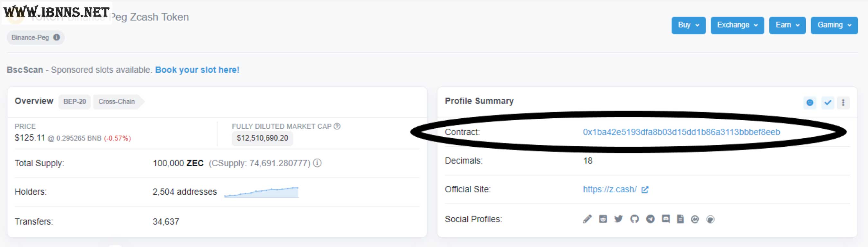Image resolution: width=868 pixels, height=247 pixels.
Task: Open the Telegram social profile icon
Action: pos(650,219)
